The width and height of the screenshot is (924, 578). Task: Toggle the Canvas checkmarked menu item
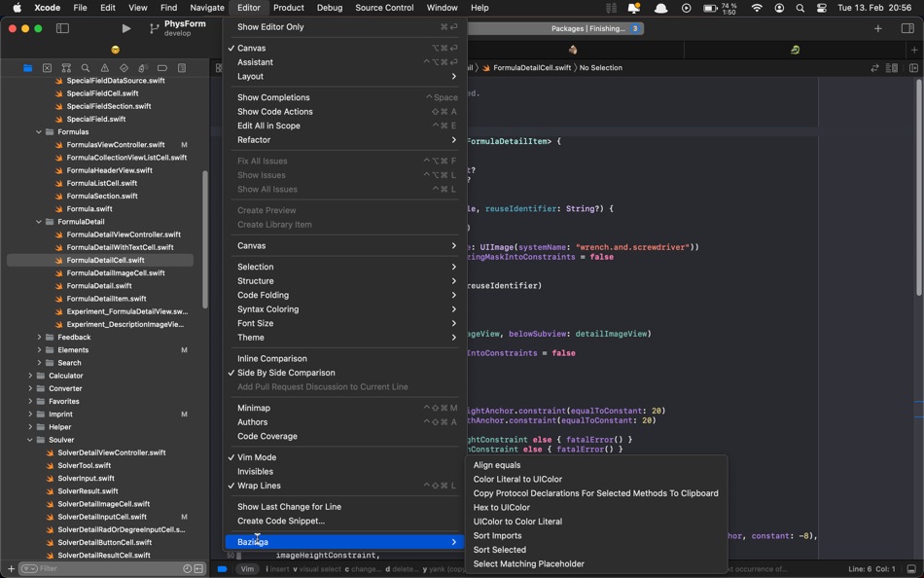pyautogui.click(x=344, y=48)
